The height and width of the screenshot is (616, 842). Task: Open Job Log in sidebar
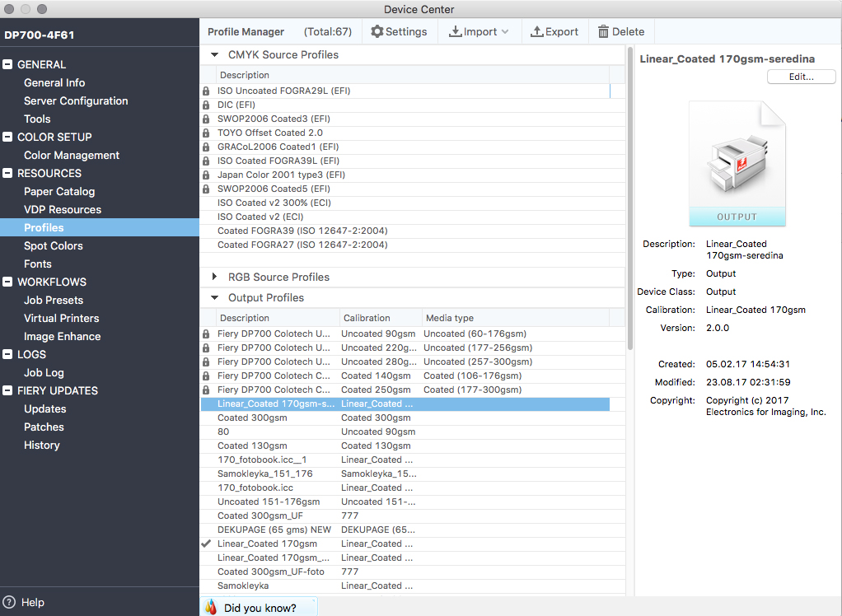click(x=44, y=372)
